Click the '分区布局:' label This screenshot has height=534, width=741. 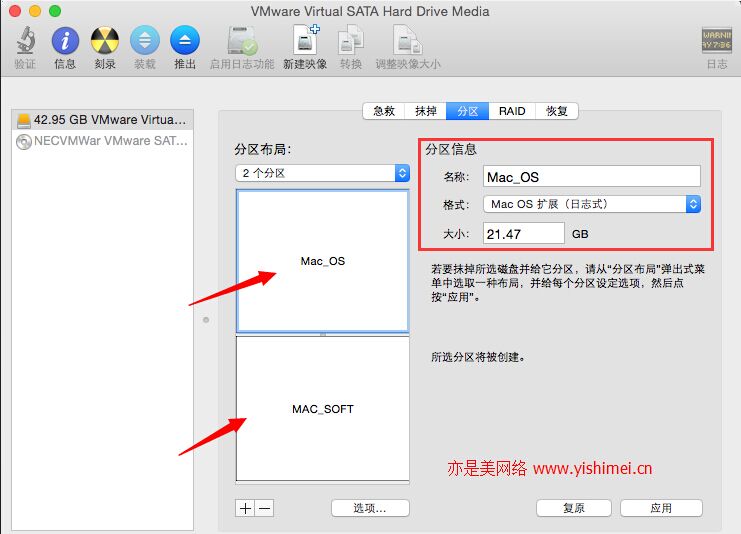263,149
